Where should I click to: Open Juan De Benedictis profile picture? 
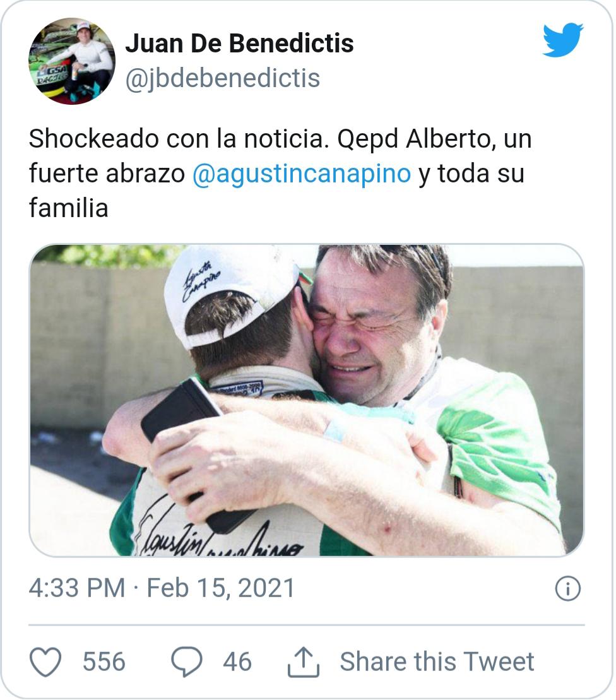(71, 61)
